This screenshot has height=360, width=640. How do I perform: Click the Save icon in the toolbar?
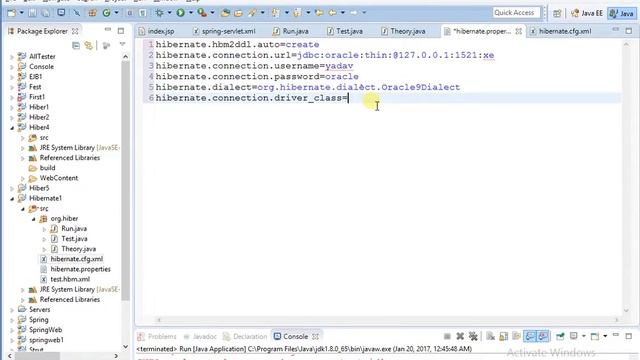(x=32, y=13)
